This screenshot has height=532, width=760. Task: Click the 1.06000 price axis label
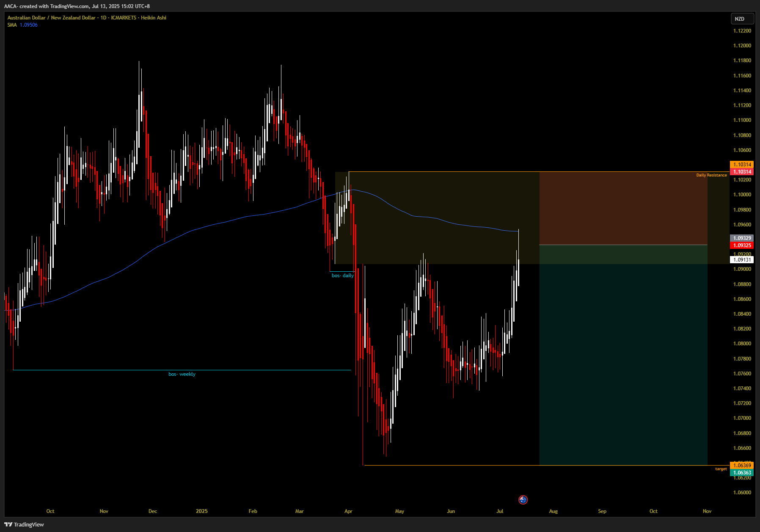(x=742, y=493)
